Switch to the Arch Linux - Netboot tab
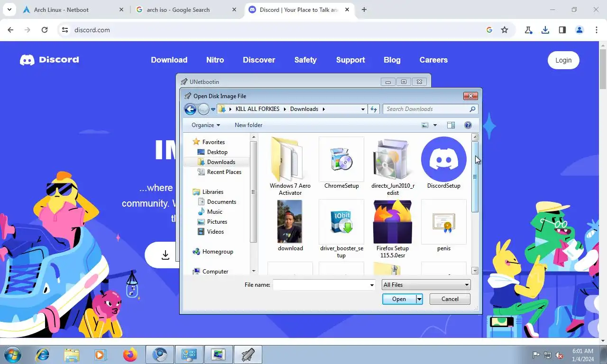The image size is (607, 364). [61, 9]
